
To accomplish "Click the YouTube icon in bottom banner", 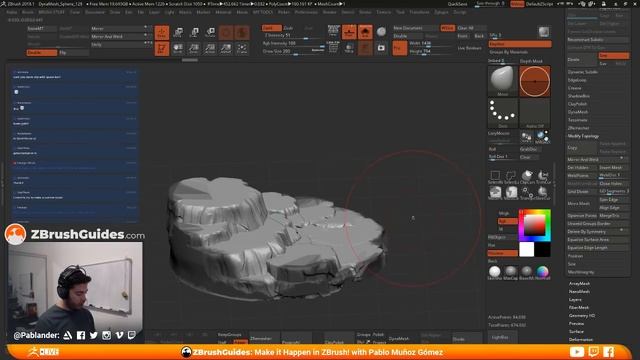I will (577, 351).
